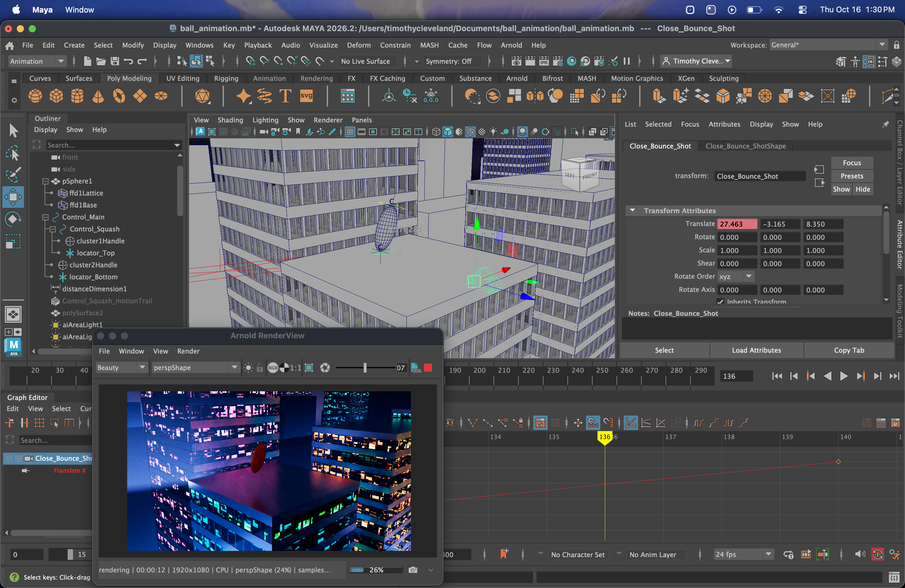Open the Deform menu
905x588 pixels.
[358, 45]
